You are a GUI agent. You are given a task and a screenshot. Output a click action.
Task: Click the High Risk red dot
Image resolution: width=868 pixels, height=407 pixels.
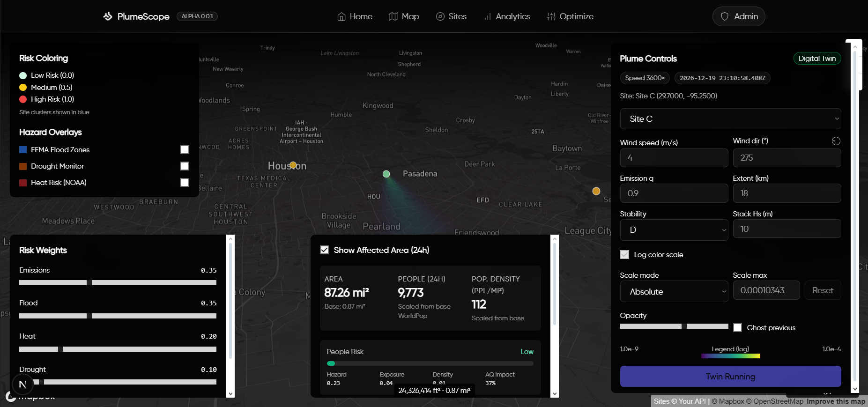click(23, 99)
